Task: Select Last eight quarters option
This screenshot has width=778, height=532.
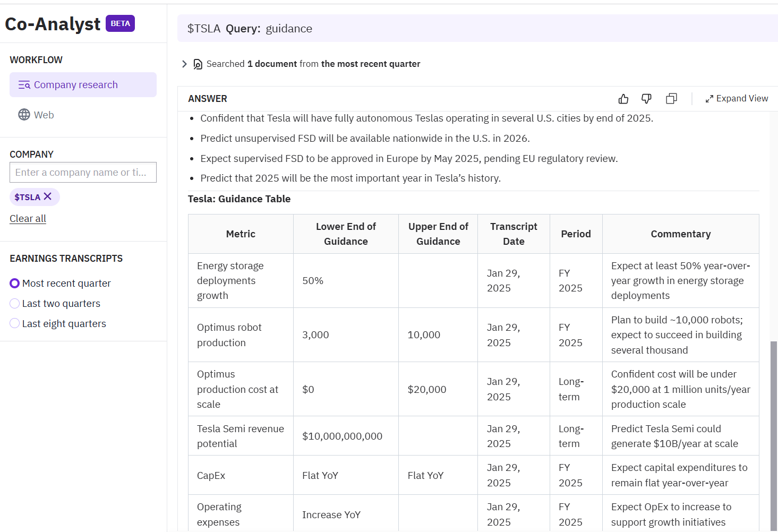Action: pyautogui.click(x=15, y=323)
